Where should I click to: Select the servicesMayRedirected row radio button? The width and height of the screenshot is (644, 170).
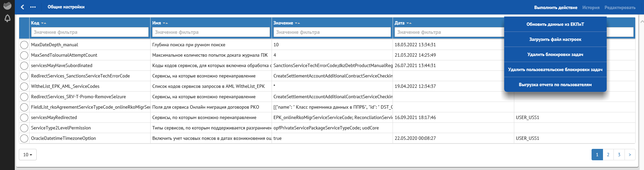click(x=24, y=118)
